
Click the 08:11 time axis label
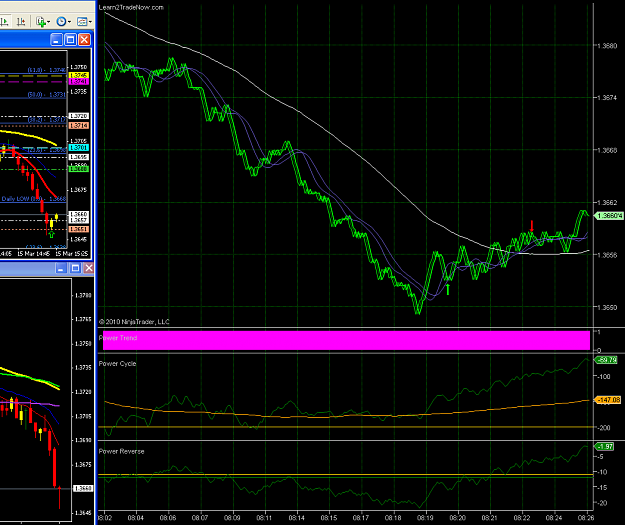pyautogui.click(x=264, y=518)
